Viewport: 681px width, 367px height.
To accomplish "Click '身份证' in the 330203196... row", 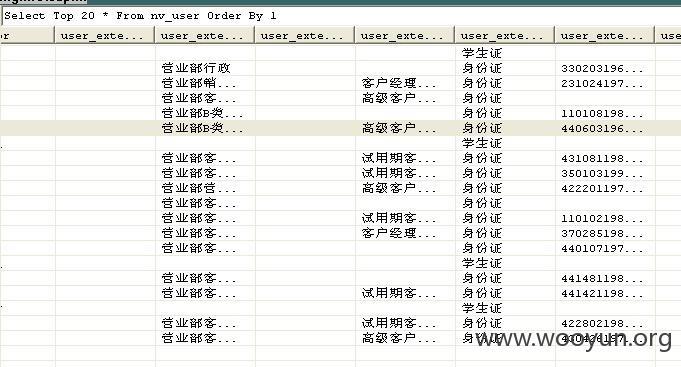I will coord(482,68).
